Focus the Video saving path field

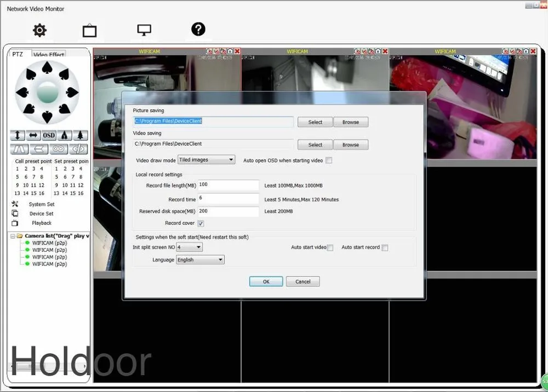point(213,144)
